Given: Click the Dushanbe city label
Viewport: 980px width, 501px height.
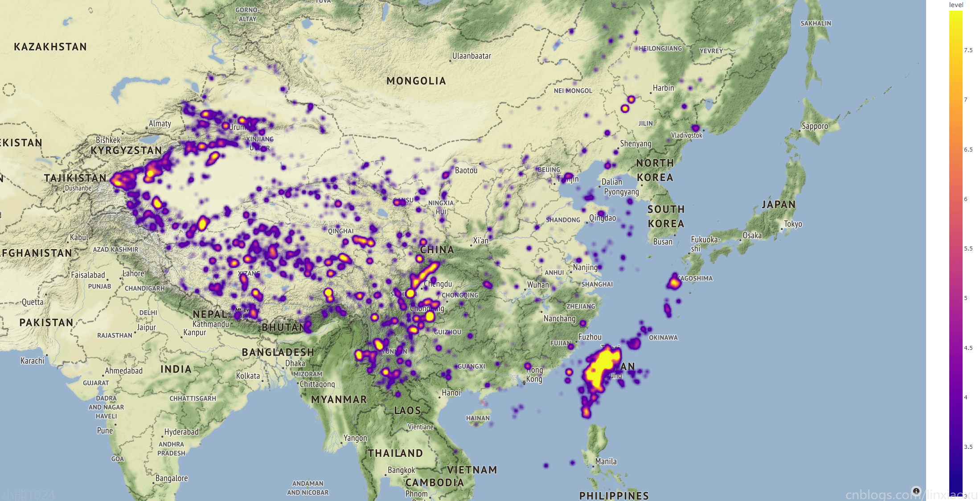Looking at the screenshot, I should (x=78, y=188).
